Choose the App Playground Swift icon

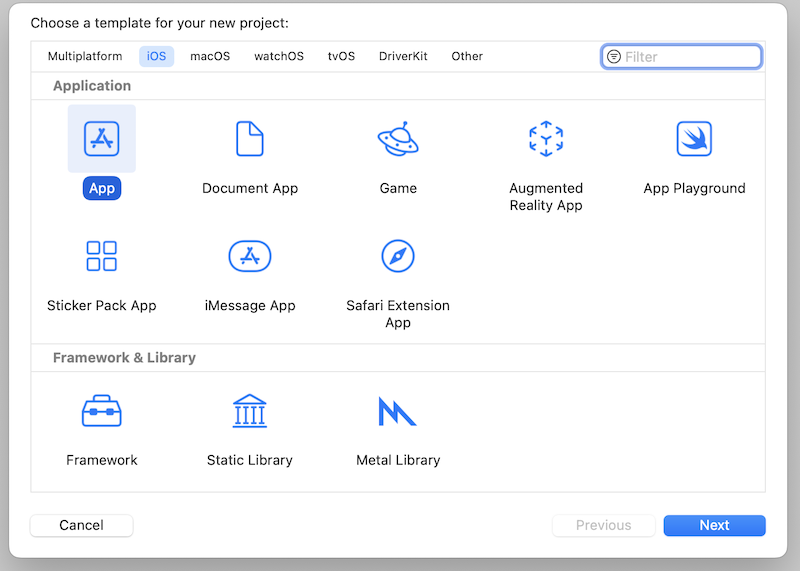coord(694,139)
